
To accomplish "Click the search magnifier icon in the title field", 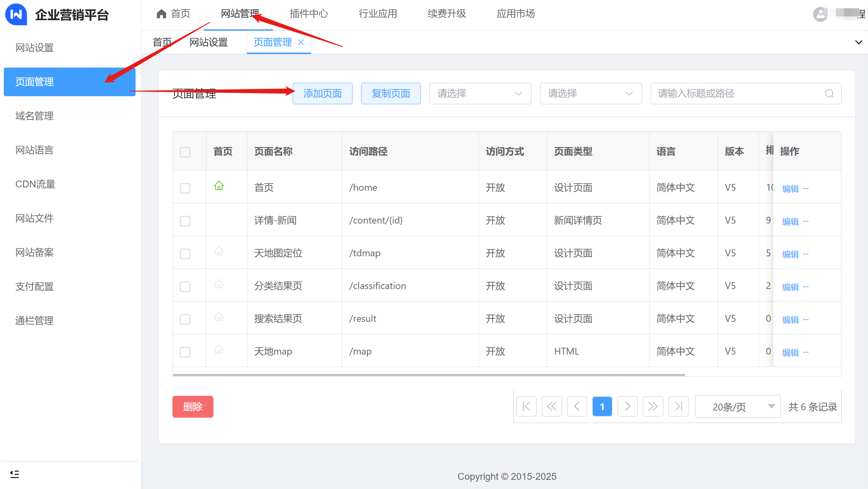I will click(x=829, y=94).
